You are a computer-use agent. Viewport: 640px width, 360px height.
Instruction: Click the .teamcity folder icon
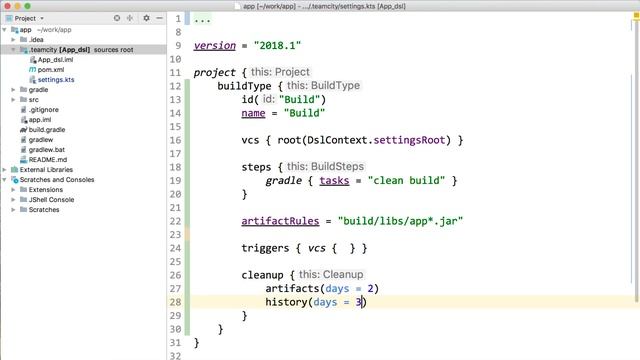coord(24,49)
